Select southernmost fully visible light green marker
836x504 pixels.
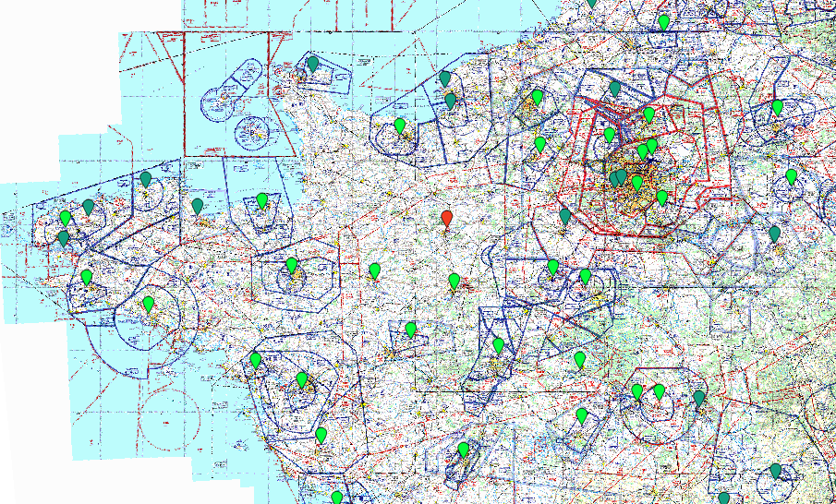pos(463,450)
